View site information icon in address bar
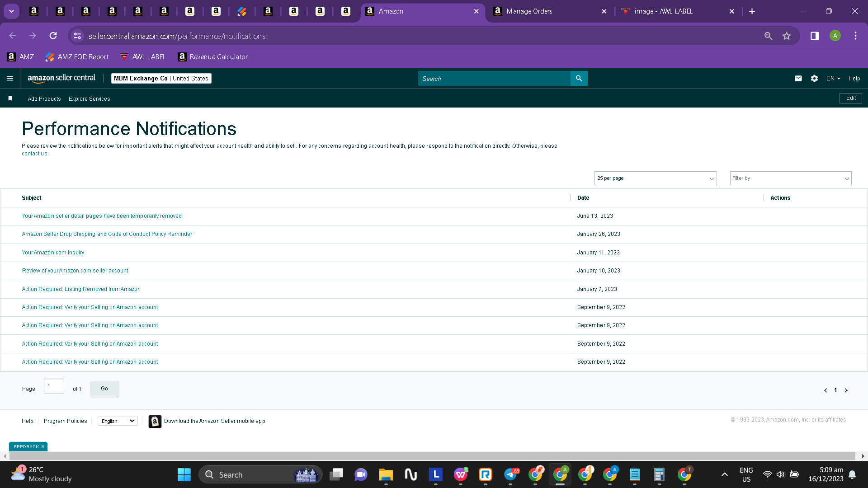 pyautogui.click(x=77, y=36)
